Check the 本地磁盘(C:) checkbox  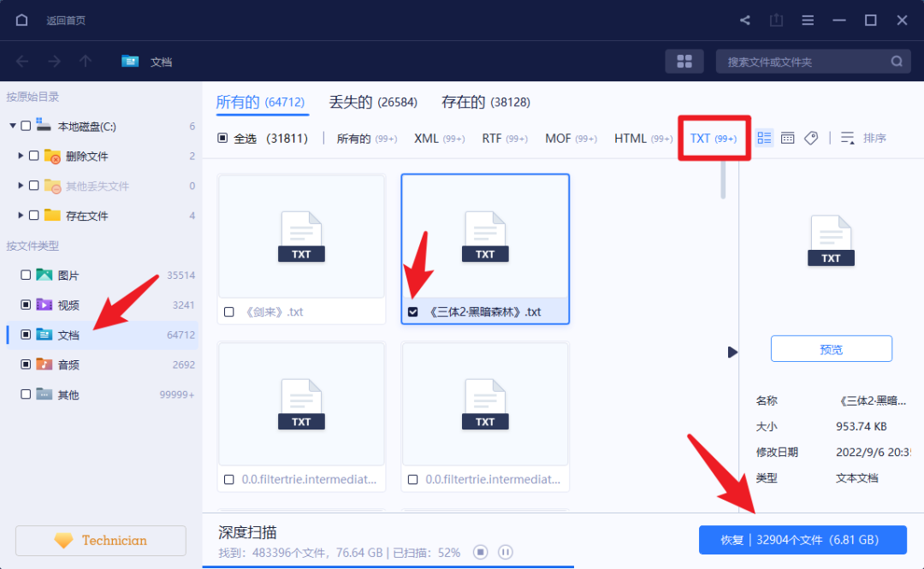tap(26, 126)
